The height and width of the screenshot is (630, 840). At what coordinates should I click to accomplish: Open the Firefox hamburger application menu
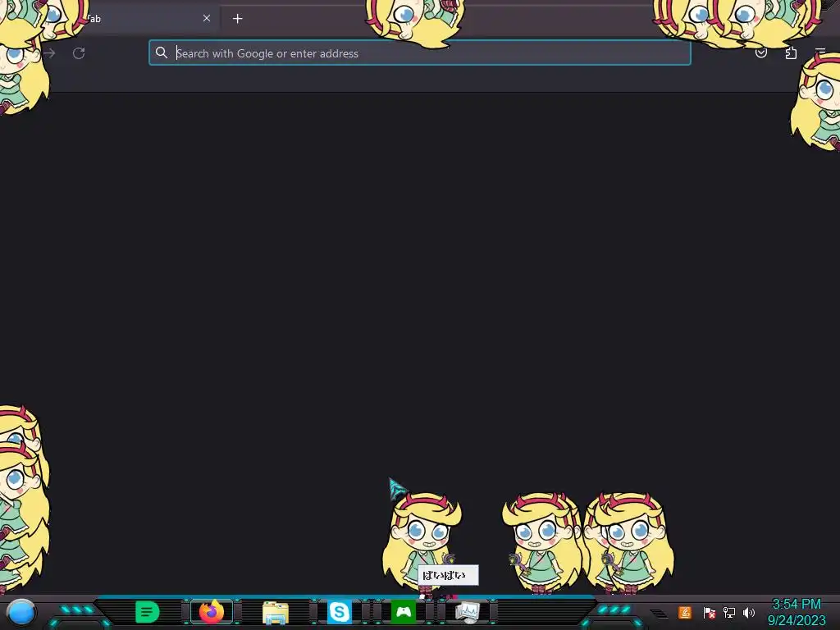click(x=820, y=52)
